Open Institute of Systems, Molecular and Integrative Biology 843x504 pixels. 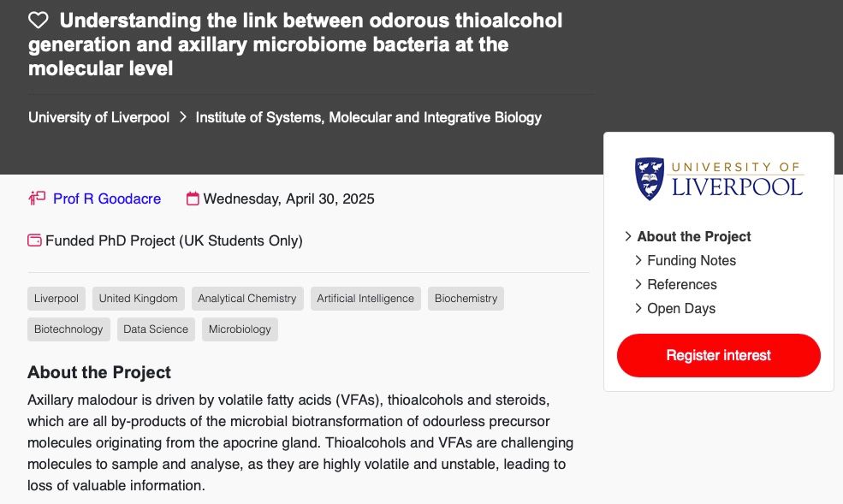point(368,117)
